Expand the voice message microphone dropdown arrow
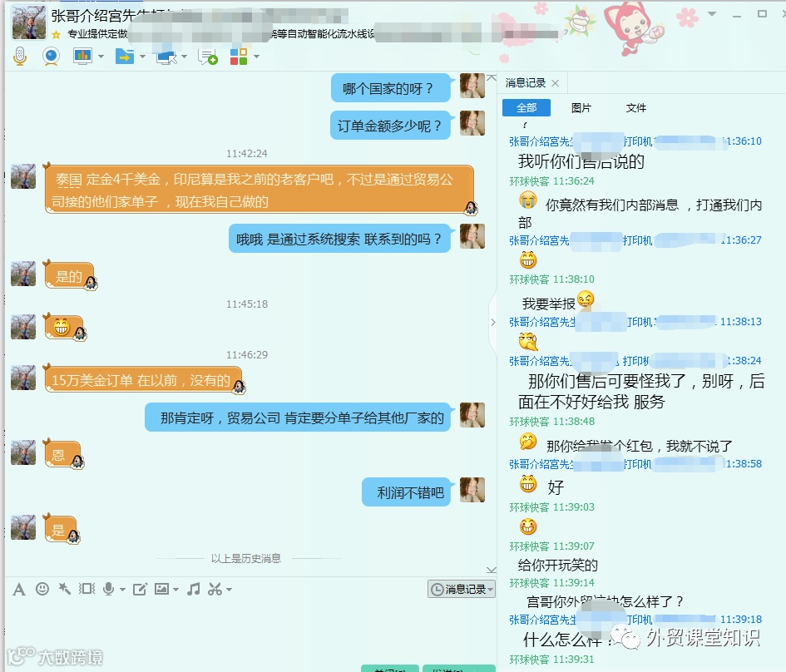 pyautogui.click(x=123, y=590)
